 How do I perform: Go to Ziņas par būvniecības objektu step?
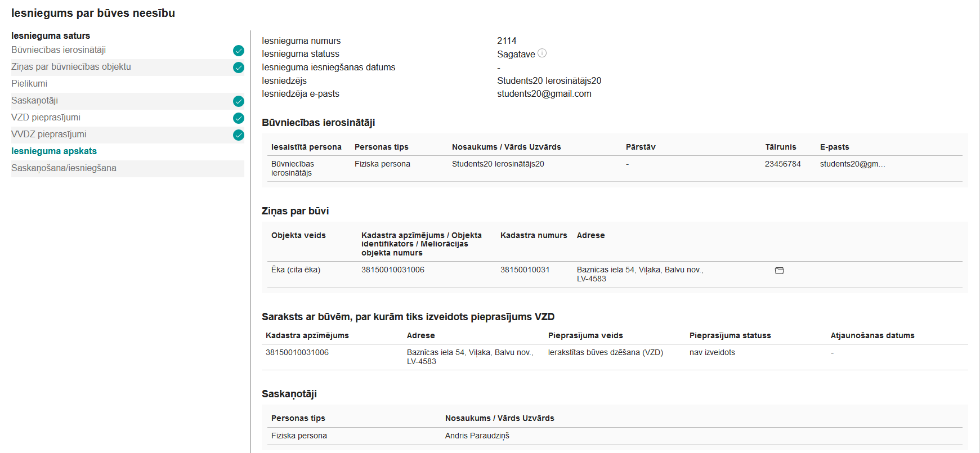pos(71,67)
